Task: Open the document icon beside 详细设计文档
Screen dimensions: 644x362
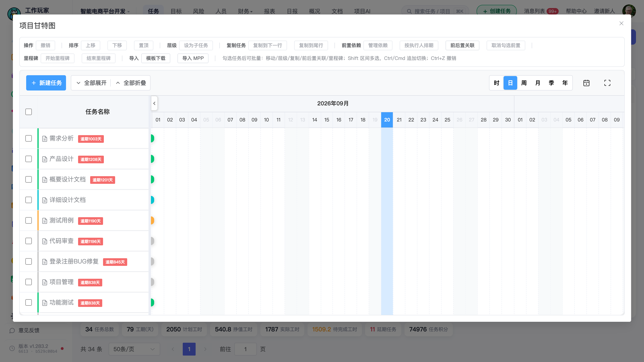Action: tap(44, 200)
